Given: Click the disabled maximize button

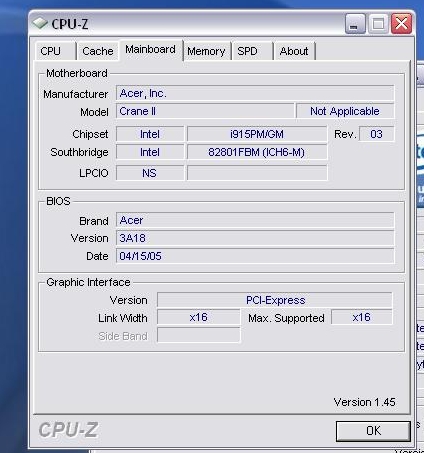Looking at the screenshot, I should click(378, 24).
